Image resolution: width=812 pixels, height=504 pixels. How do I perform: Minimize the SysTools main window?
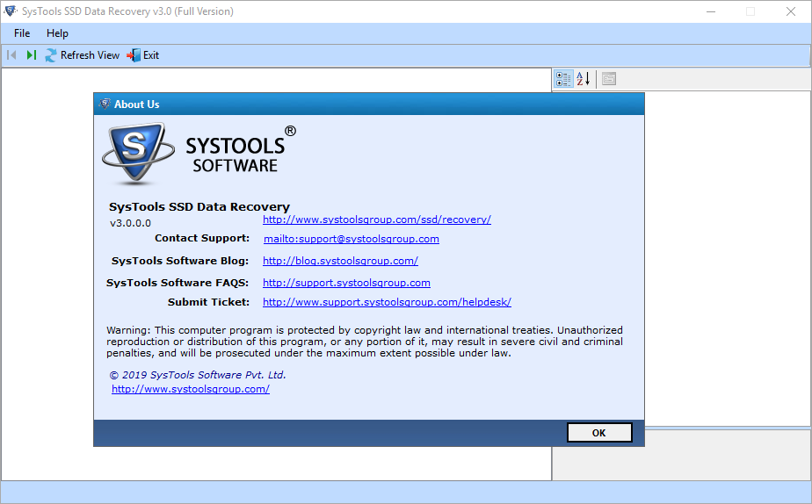pos(711,11)
